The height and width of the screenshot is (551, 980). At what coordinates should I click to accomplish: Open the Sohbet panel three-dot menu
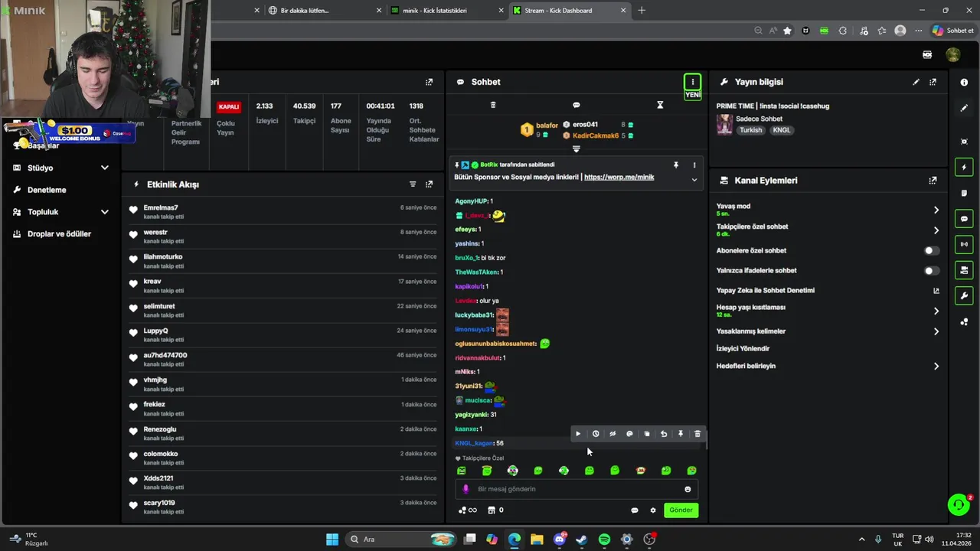tap(692, 82)
